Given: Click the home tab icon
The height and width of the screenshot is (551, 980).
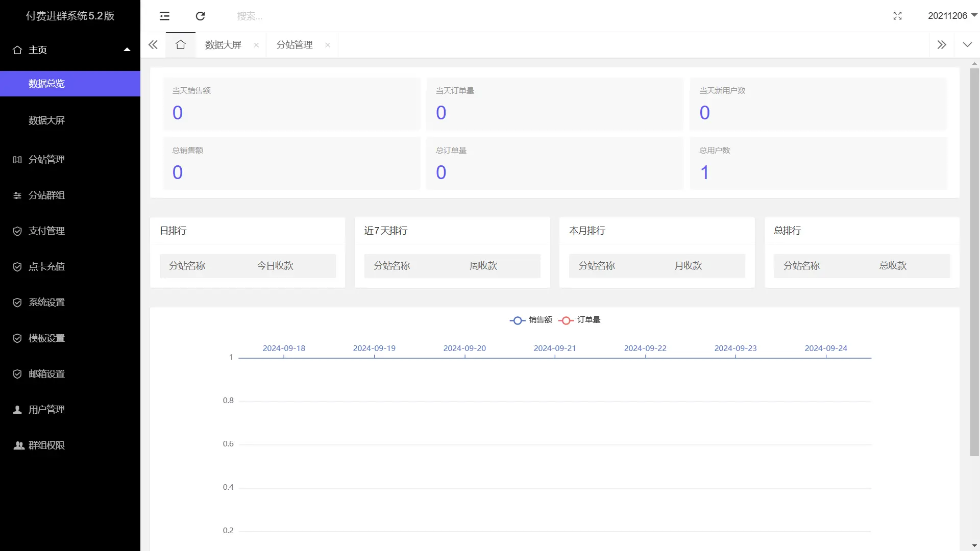Looking at the screenshot, I should (180, 44).
